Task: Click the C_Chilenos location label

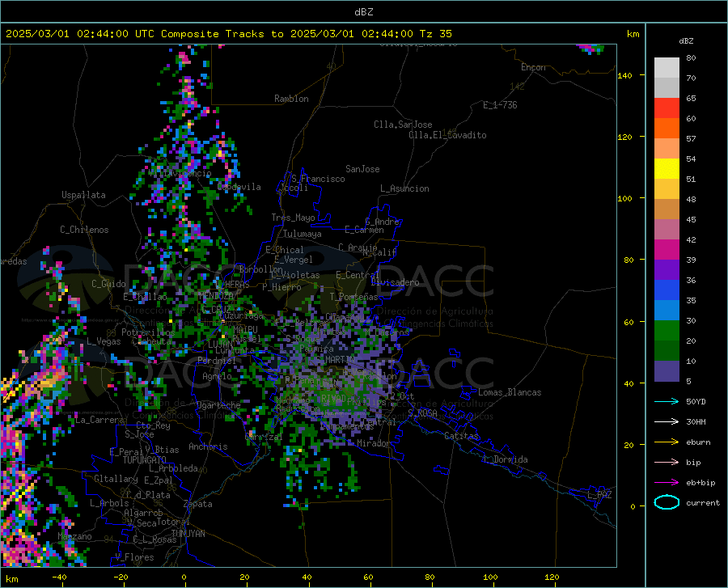Action: 84,230
